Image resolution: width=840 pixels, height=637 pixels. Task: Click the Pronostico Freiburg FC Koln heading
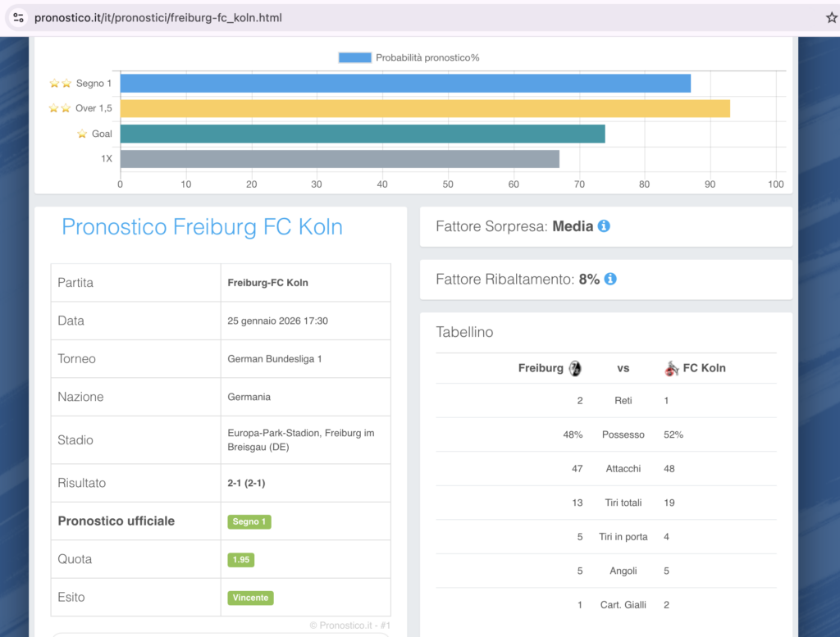point(202,227)
